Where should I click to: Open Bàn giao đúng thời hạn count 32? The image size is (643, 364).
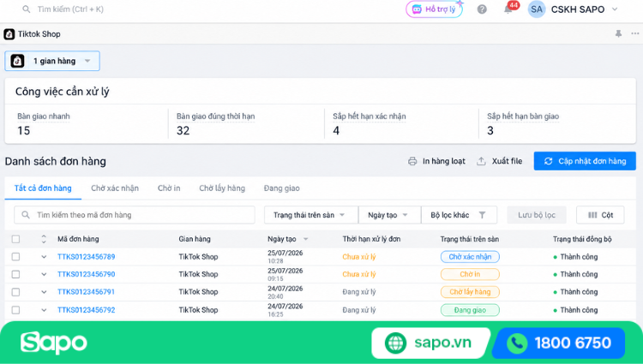(183, 131)
